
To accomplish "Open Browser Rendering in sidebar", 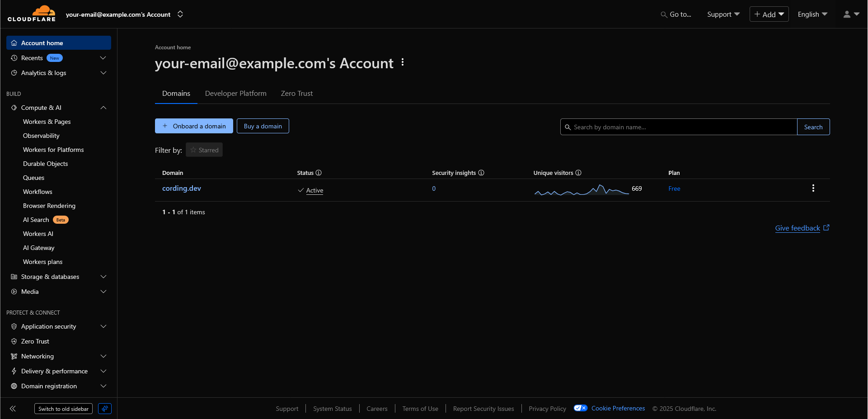I will [x=49, y=206].
